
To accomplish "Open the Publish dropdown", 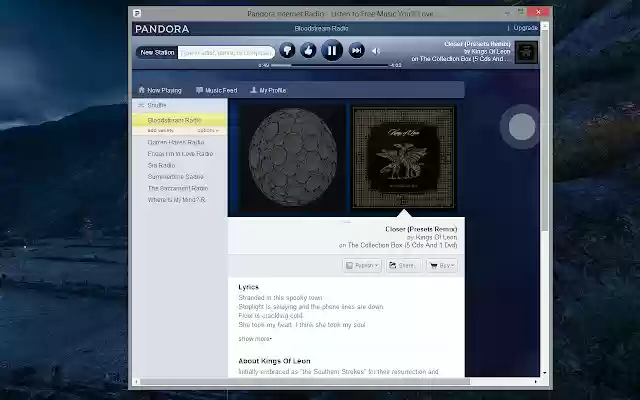I will click(x=362, y=266).
